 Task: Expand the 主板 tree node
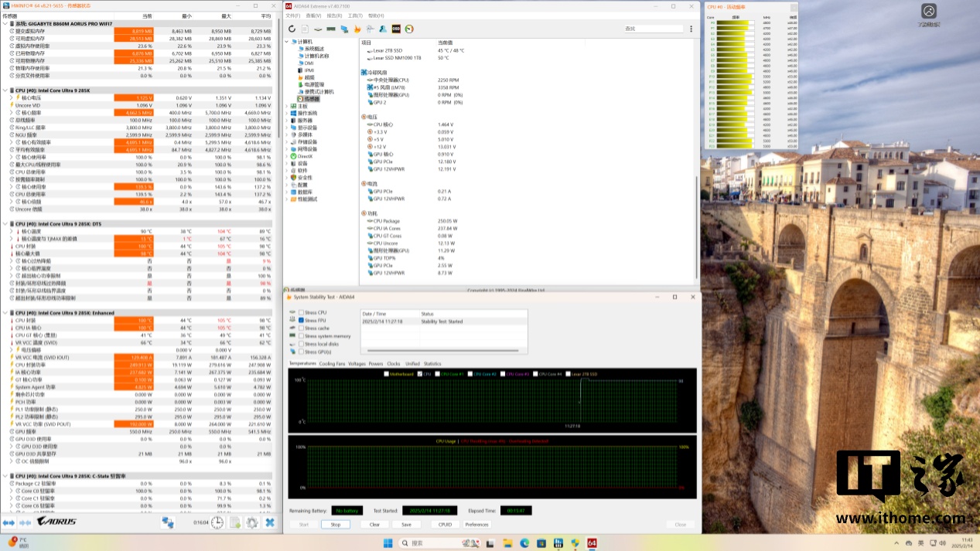click(287, 107)
